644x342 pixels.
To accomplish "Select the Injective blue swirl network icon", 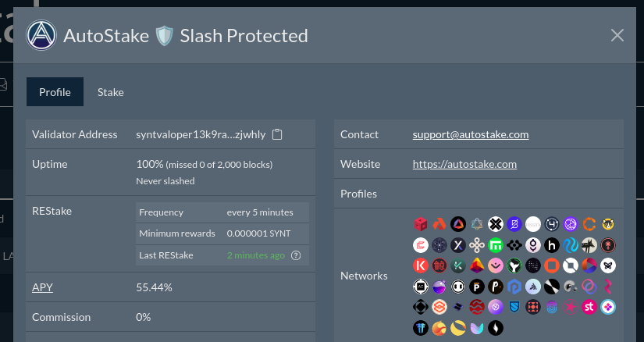I will [x=571, y=245].
